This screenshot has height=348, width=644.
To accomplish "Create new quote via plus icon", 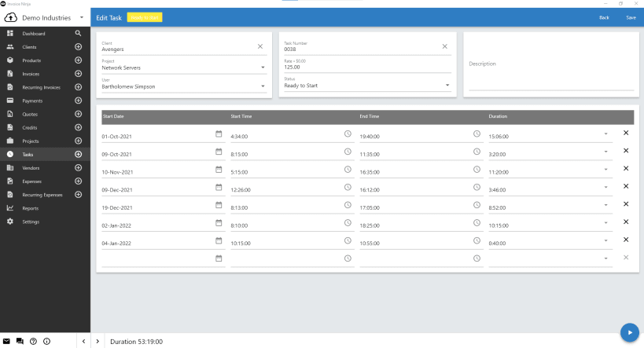I will (x=78, y=114).
